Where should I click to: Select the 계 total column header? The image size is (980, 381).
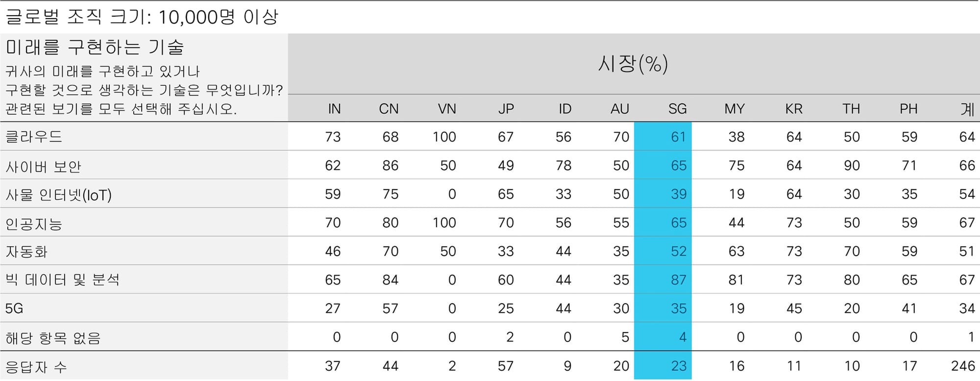click(x=967, y=109)
